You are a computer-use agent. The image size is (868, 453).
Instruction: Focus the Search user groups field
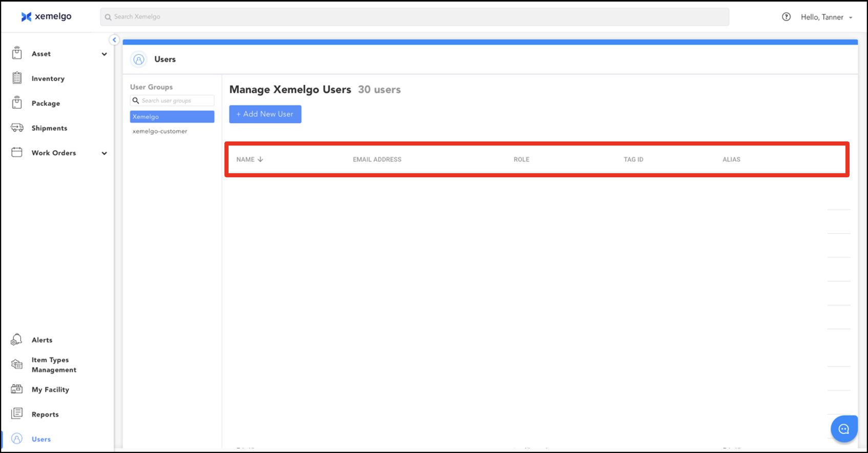(x=172, y=100)
